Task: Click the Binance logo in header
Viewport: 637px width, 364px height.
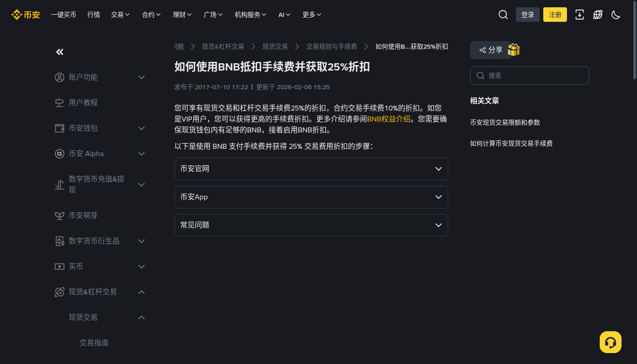Action: (25, 15)
